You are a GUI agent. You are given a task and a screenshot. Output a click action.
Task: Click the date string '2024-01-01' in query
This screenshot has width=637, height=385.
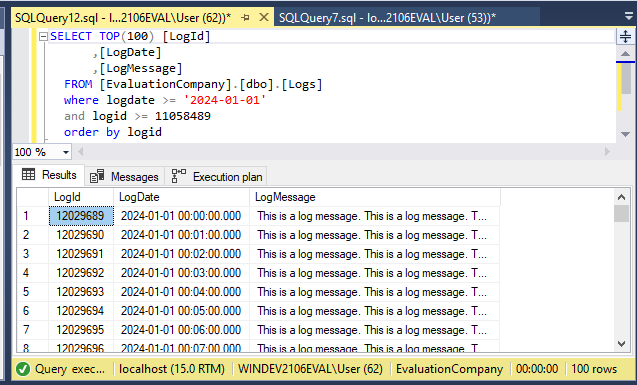225,100
